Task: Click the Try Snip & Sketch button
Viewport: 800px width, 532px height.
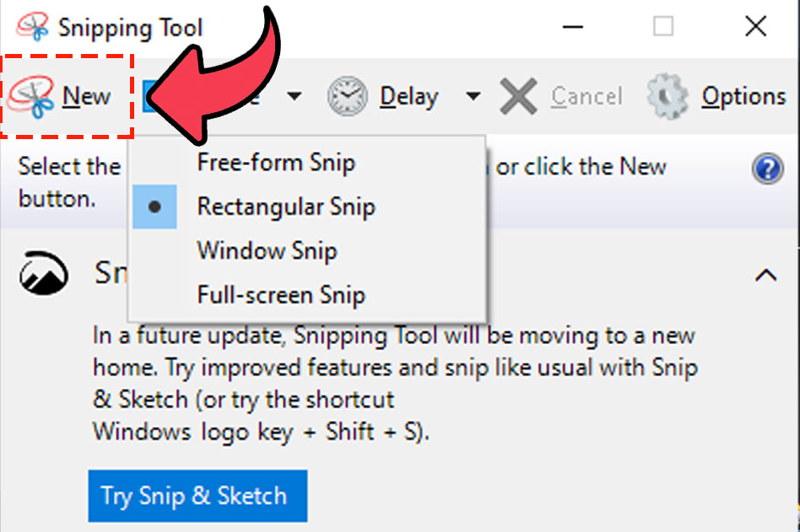Action: [197, 496]
